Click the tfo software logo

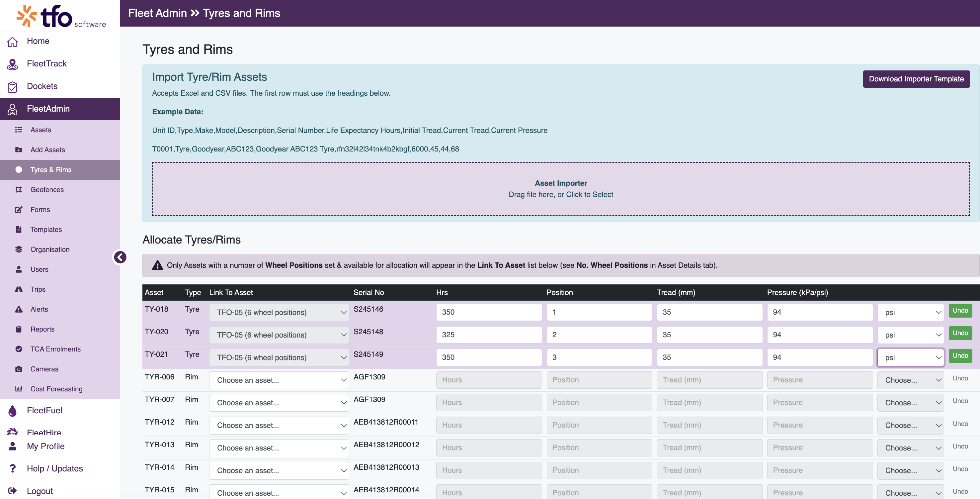point(61,16)
